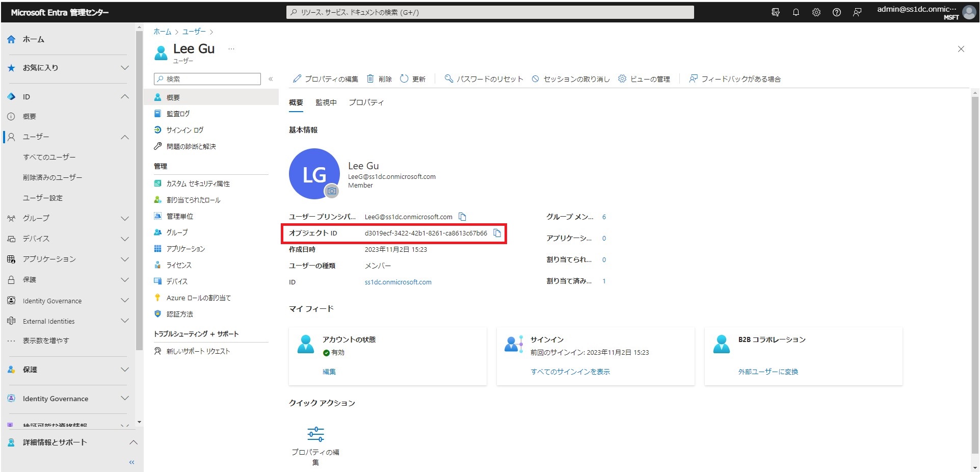Click the top resource search bar

click(490, 12)
